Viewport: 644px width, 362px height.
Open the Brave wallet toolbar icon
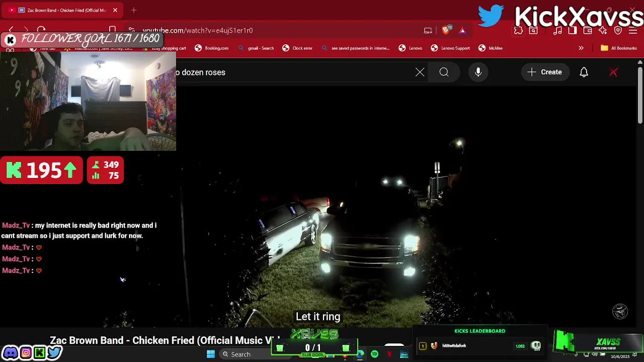588,31
